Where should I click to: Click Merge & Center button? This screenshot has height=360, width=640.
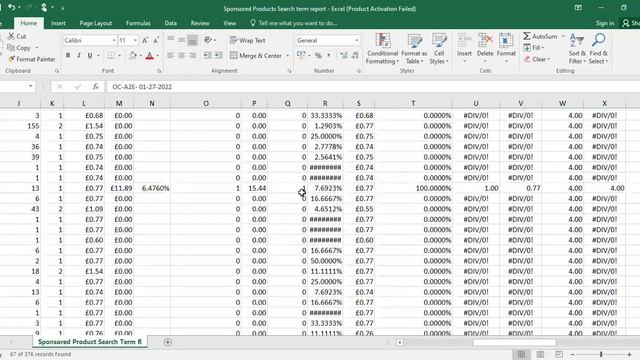256,56
